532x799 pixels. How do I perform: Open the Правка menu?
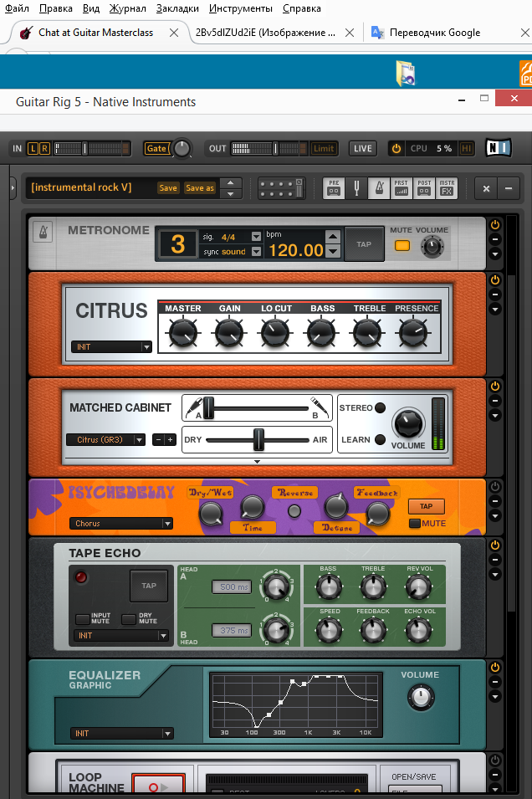(55, 8)
